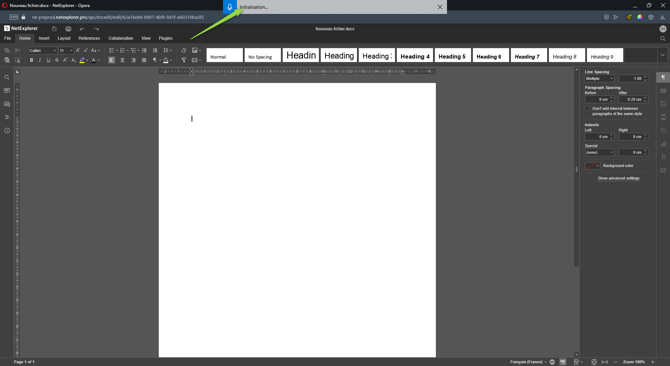Click the Cut scissors icon

tap(18, 50)
